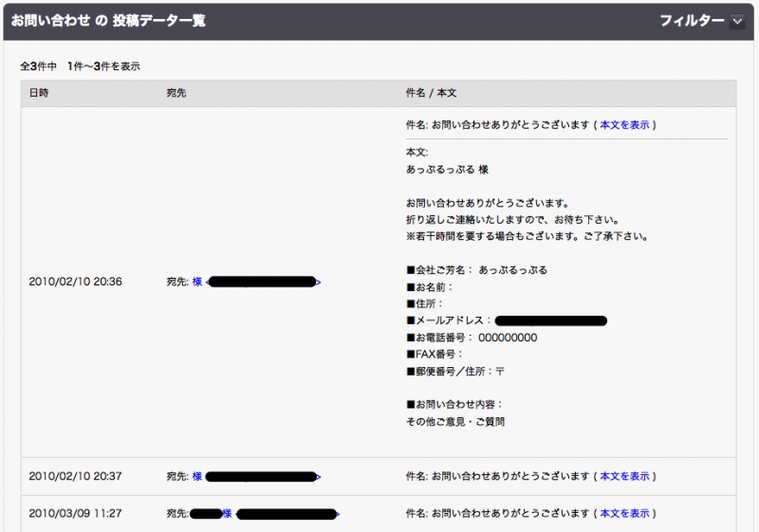The width and height of the screenshot is (759, 532).
Task: Select the 2010/02/10 20:36 date cell
Action: 75,282
